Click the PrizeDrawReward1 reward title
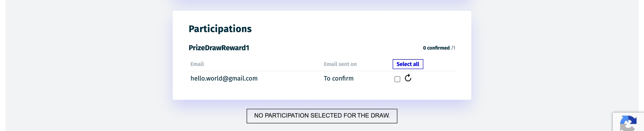This screenshot has width=644, height=131. click(219, 48)
